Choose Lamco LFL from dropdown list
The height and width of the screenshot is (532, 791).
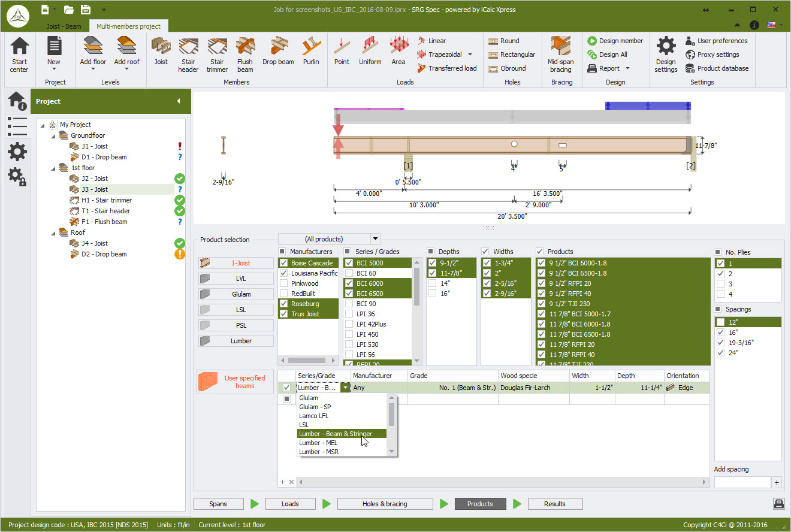(343, 416)
